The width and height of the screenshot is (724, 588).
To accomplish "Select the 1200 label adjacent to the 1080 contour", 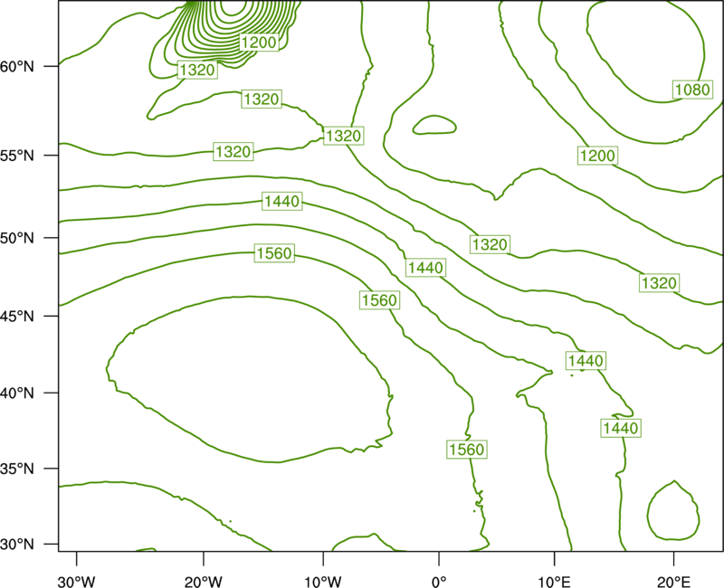I will click(x=597, y=156).
